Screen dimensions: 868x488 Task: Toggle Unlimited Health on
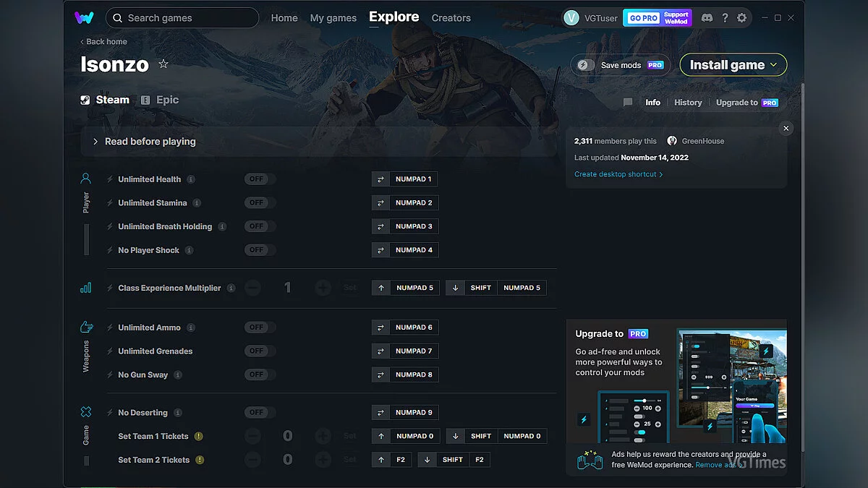click(x=260, y=179)
